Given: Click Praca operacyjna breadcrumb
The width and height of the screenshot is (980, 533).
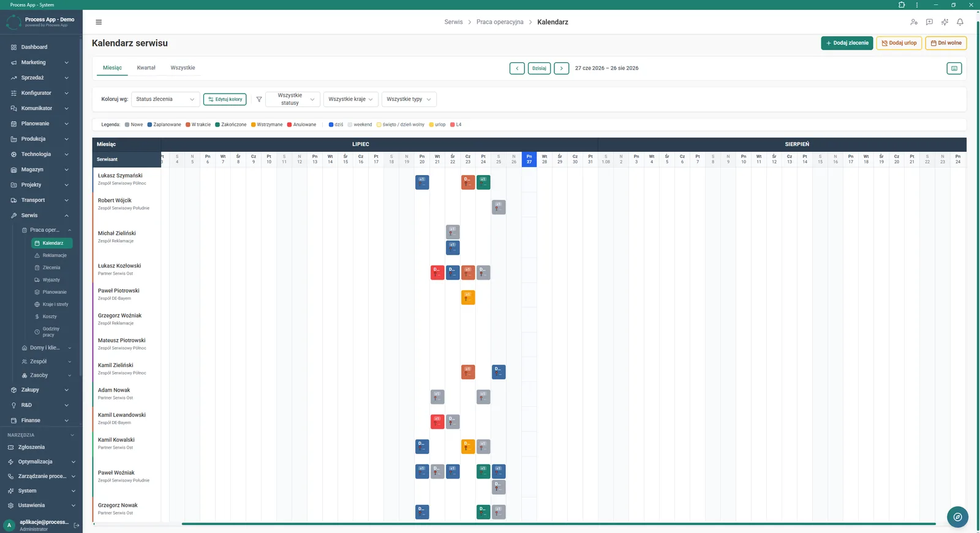Looking at the screenshot, I should click(x=500, y=22).
